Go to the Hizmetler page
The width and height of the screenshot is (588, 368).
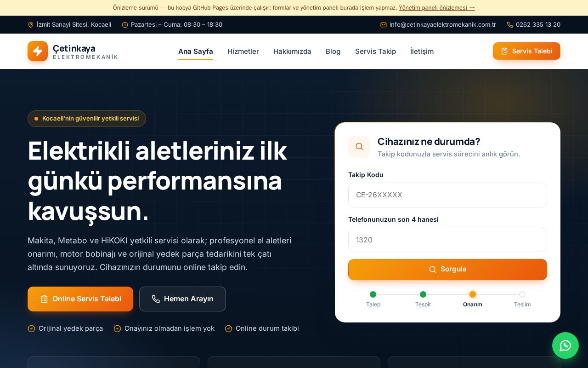243,52
